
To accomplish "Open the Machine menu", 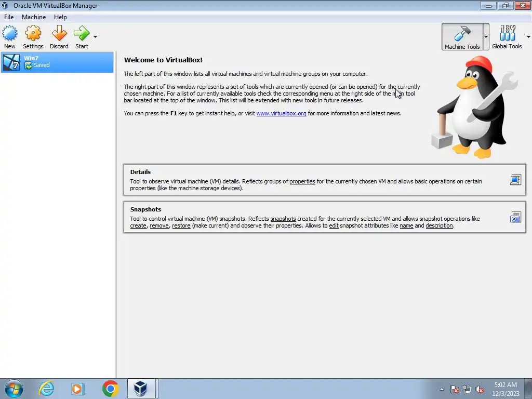I will [x=34, y=17].
